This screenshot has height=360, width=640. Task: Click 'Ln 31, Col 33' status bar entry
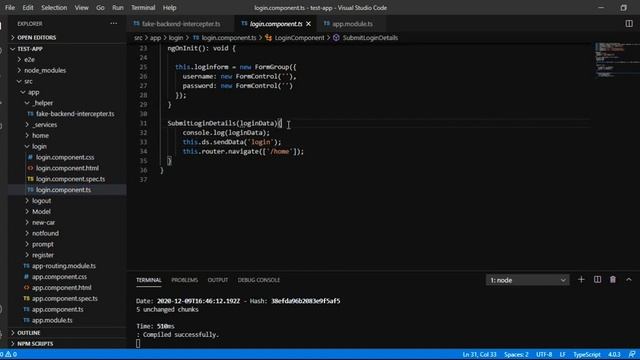(480, 354)
